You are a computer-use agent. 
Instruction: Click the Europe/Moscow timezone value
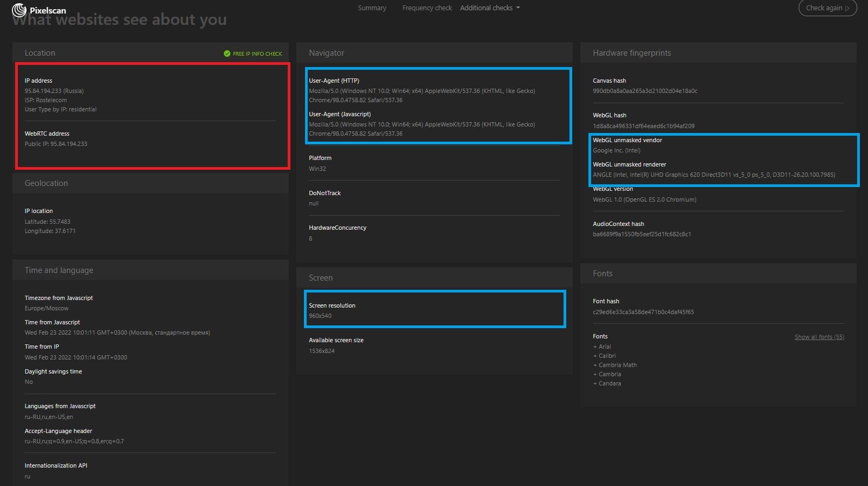click(x=47, y=309)
